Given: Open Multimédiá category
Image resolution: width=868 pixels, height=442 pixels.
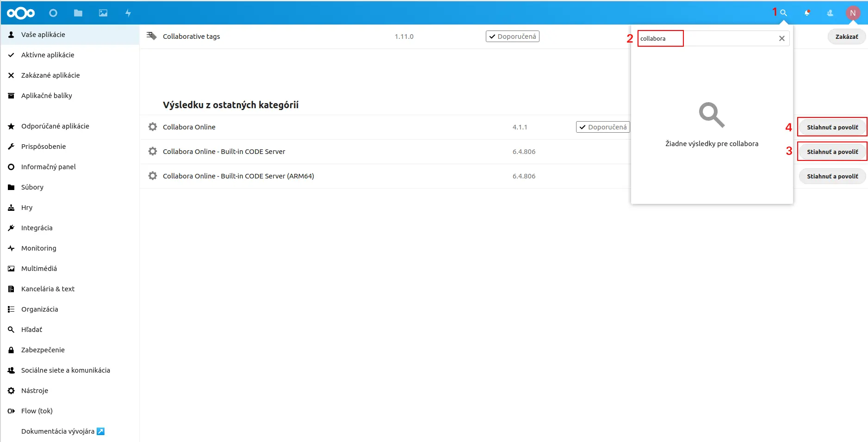Looking at the screenshot, I should (x=70, y=269).
